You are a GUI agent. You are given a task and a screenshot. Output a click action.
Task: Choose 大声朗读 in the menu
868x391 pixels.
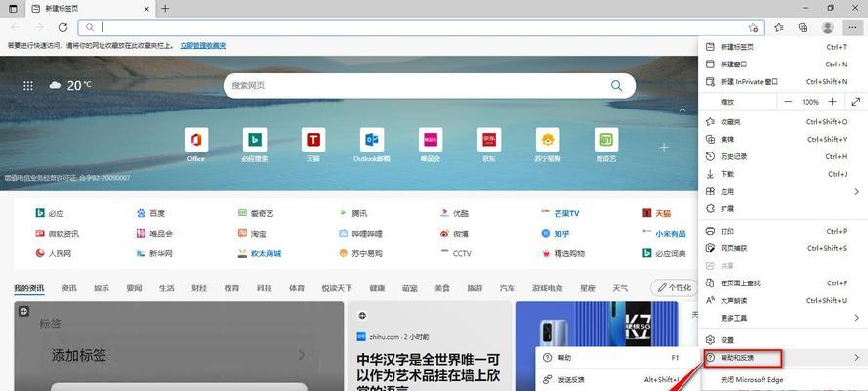tap(783, 301)
